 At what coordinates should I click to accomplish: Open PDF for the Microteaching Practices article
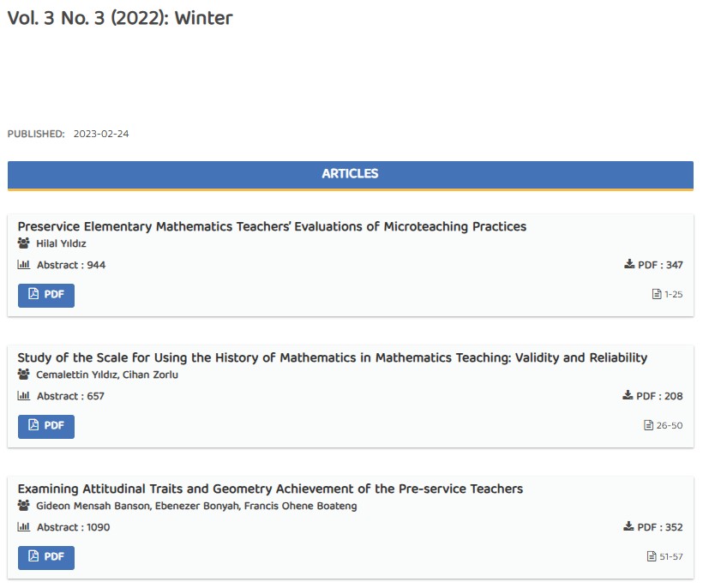tap(46, 295)
